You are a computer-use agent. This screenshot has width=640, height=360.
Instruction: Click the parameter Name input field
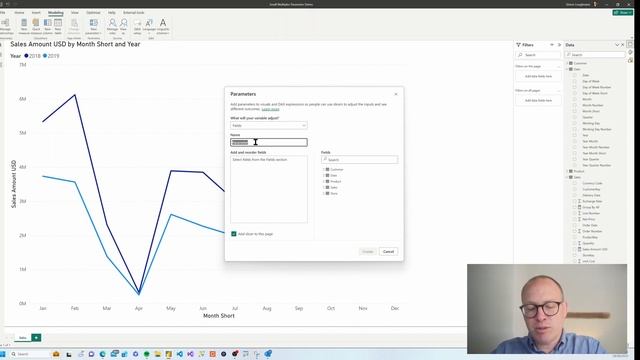pyautogui.click(x=269, y=142)
